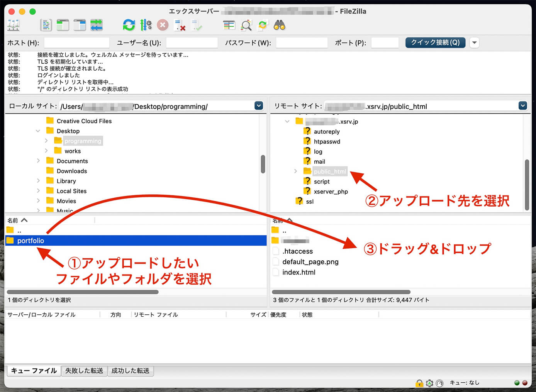
Task: Select the log remote folder
Action: (318, 151)
